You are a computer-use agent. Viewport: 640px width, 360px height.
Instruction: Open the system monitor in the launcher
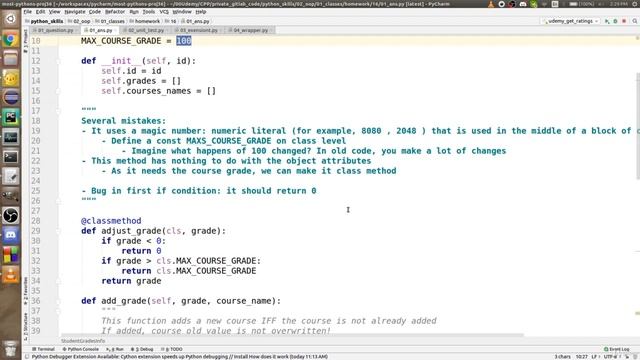coord(11,137)
